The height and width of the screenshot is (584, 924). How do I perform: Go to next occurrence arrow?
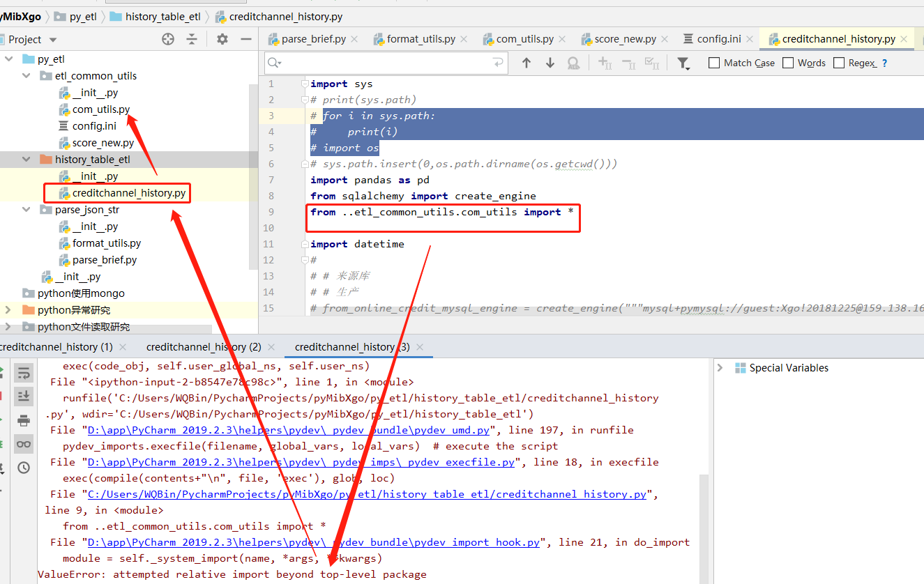(x=550, y=63)
